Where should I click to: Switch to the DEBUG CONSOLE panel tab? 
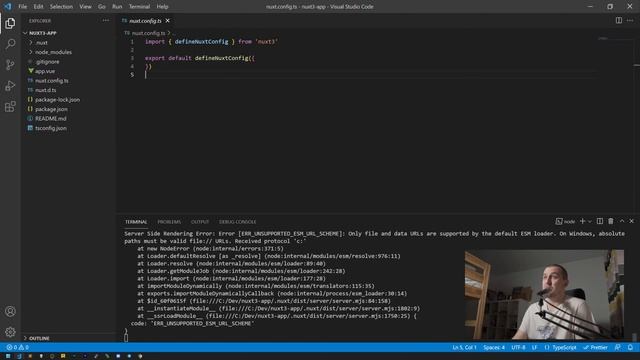point(238,222)
